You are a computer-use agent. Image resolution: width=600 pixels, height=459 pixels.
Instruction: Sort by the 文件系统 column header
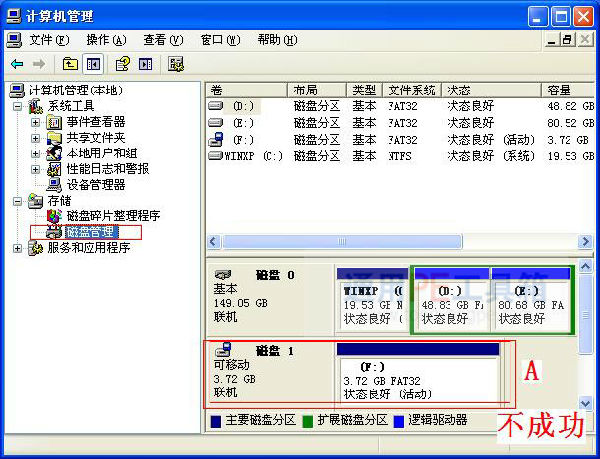point(412,90)
